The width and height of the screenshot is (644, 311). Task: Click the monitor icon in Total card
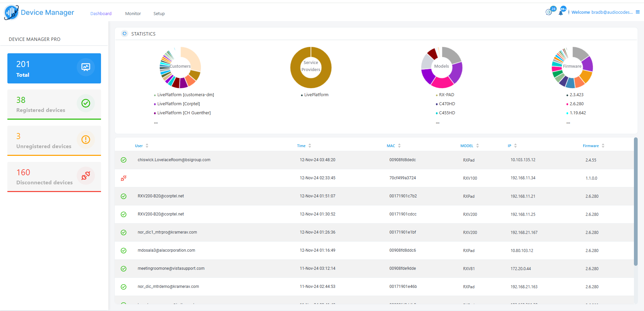86,67
